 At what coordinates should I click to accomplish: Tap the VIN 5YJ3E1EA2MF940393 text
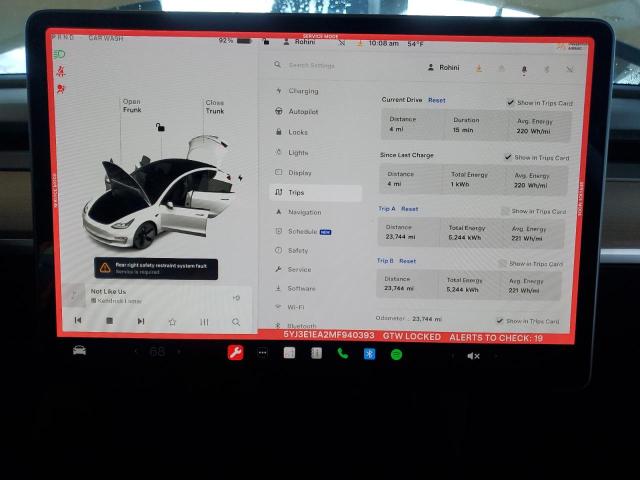pyautogui.click(x=329, y=335)
